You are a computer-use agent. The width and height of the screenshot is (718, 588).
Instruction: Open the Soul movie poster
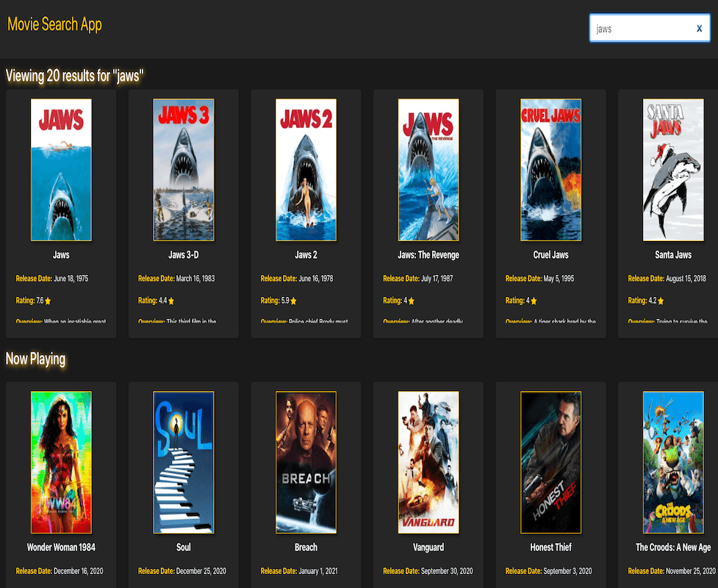click(x=184, y=462)
